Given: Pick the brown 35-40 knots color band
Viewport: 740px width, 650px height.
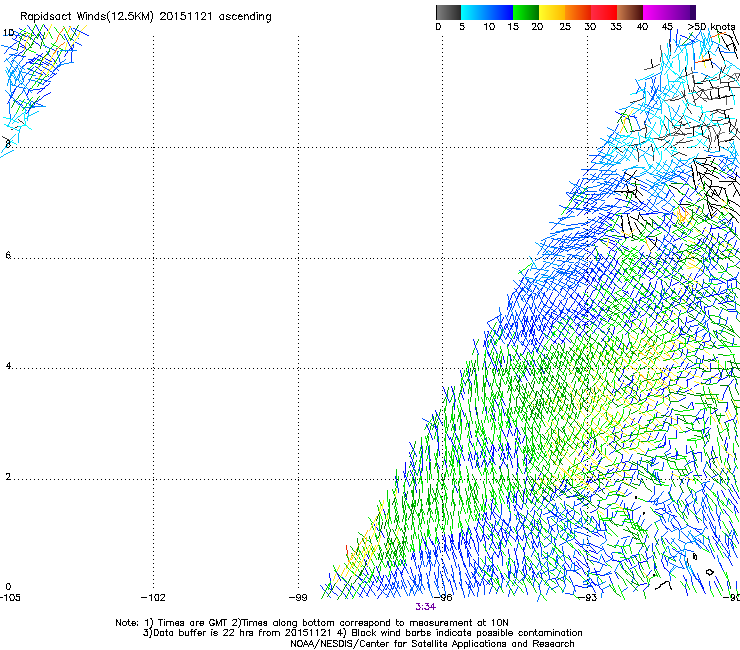Looking at the screenshot, I should [630, 12].
